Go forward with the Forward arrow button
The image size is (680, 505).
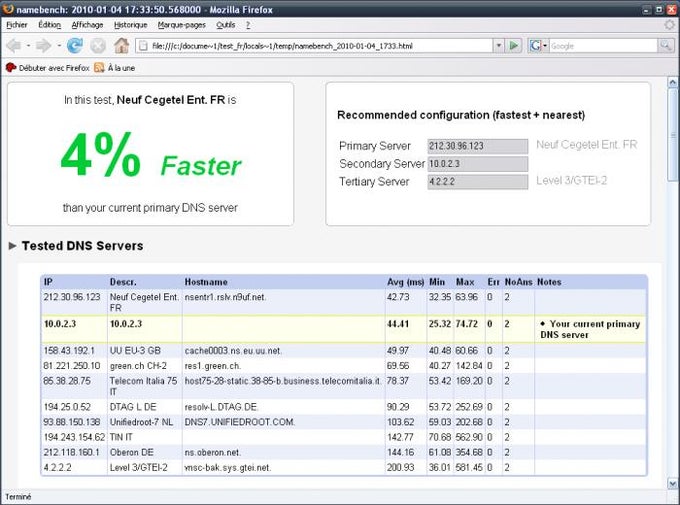click(x=44, y=46)
